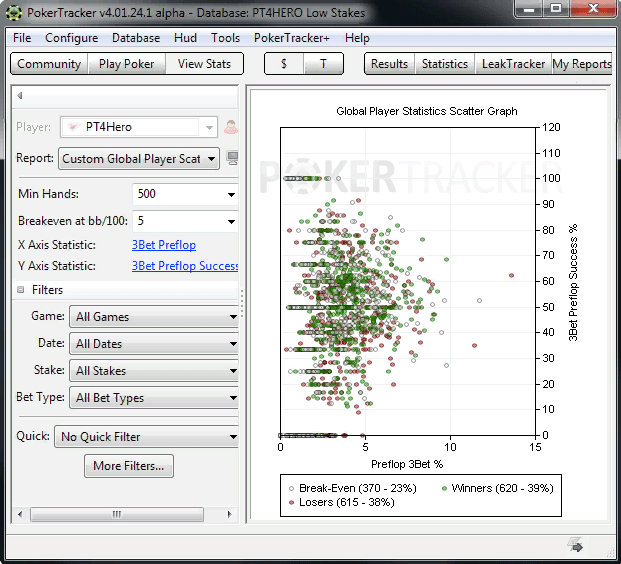Click the horizontal scrollbar thumb in sidebar
The width and height of the screenshot is (621, 564).
click(117, 514)
